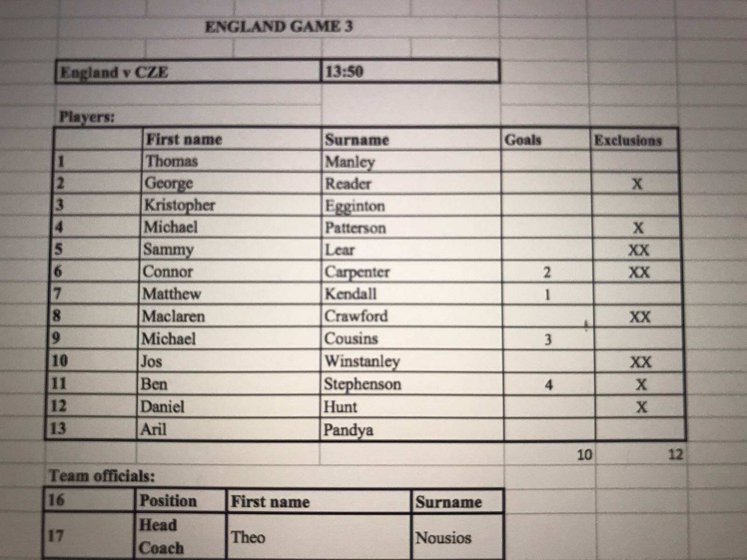
Task: Select the Winstanley surname cell
Action: coord(412,361)
